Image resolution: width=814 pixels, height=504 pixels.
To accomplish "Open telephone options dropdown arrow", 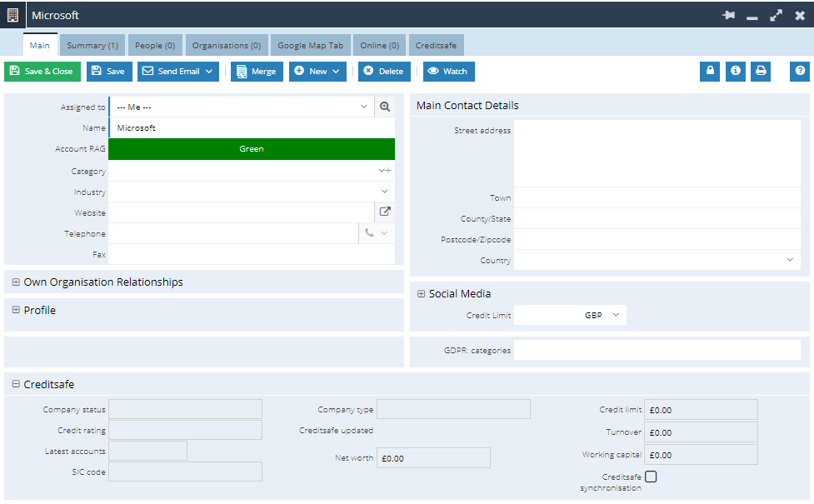I will [384, 233].
